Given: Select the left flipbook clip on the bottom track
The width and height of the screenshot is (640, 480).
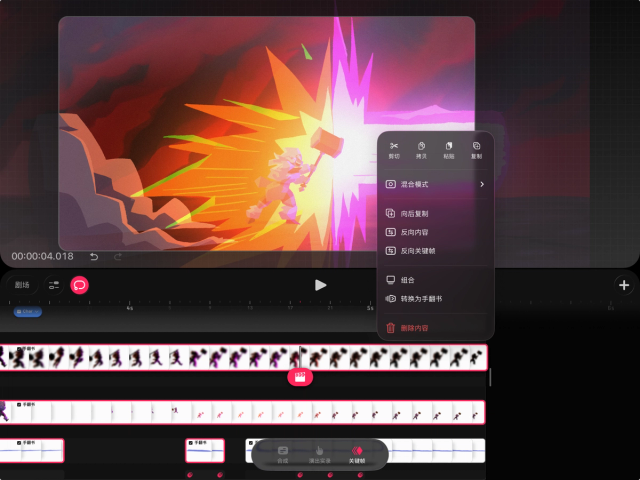Looking at the screenshot, I should [32, 451].
